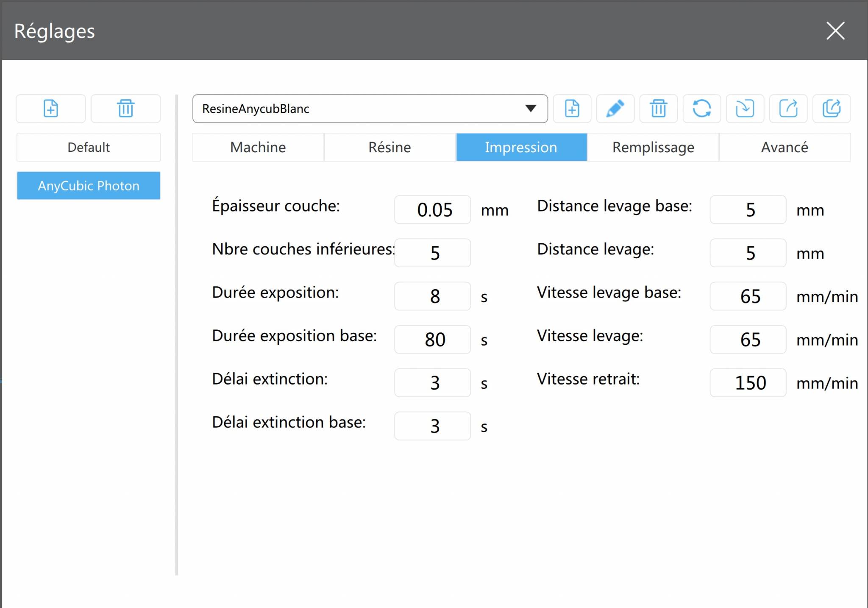Image resolution: width=868 pixels, height=608 pixels.
Task: Click the pencil rename profile icon
Action: (x=615, y=109)
